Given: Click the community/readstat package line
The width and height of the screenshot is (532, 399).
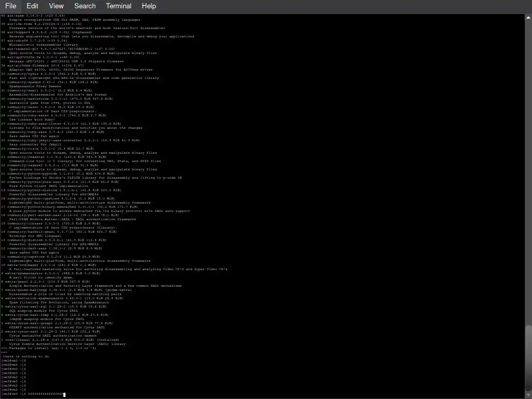Looking at the screenshot, I should pos(54,157).
